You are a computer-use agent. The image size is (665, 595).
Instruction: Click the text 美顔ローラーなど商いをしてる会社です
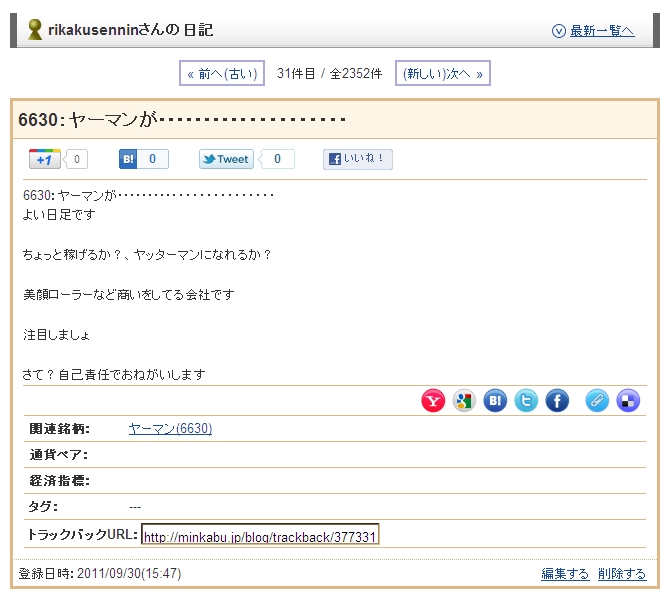tap(129, 295)
